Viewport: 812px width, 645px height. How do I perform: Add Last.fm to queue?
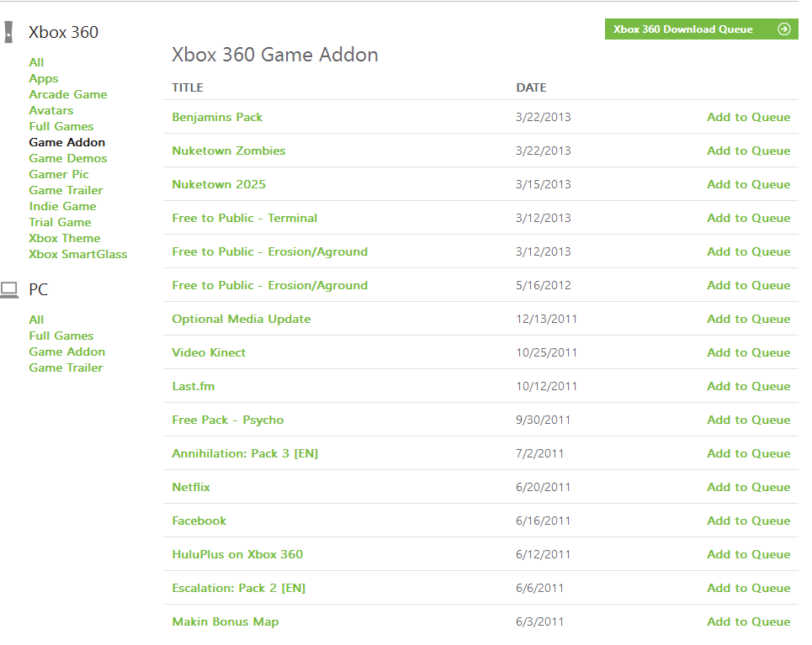[749, 387]
